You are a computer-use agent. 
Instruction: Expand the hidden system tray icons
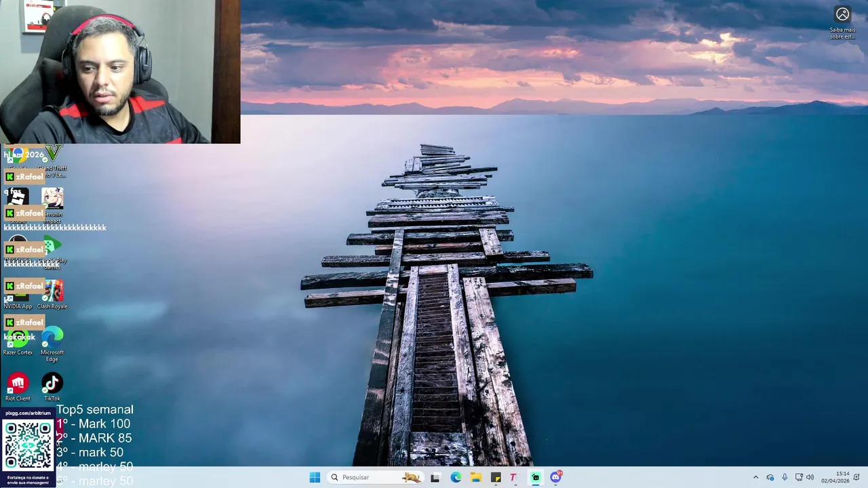coord(755,477)
